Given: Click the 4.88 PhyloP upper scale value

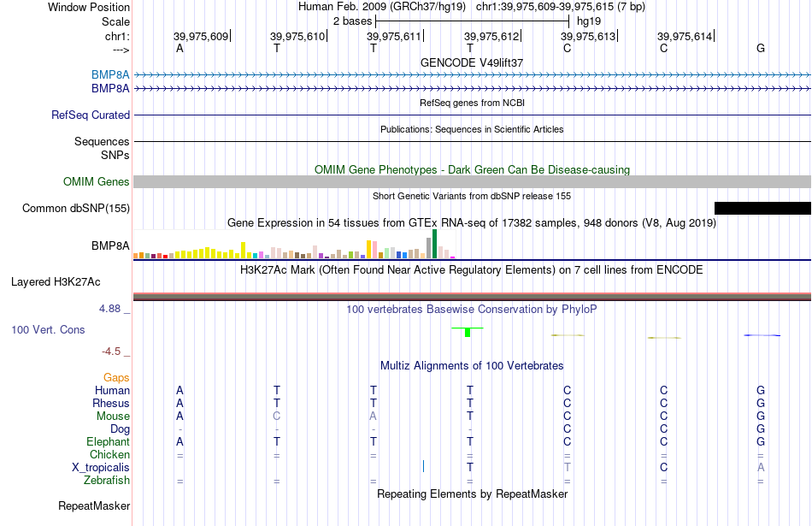Looking at the screenshot, I should click(x=109, y=309).
